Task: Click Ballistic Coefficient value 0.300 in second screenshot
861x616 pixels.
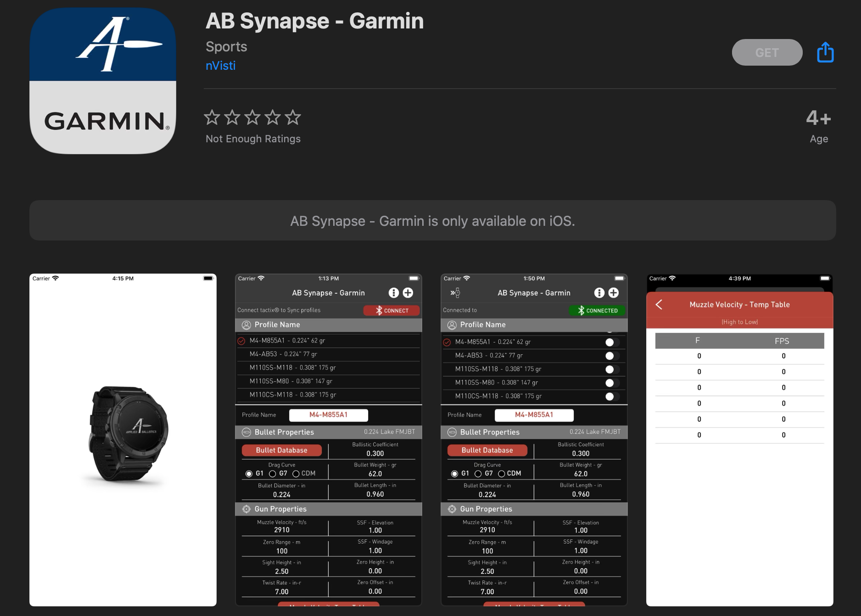Action: click(375, 454)
